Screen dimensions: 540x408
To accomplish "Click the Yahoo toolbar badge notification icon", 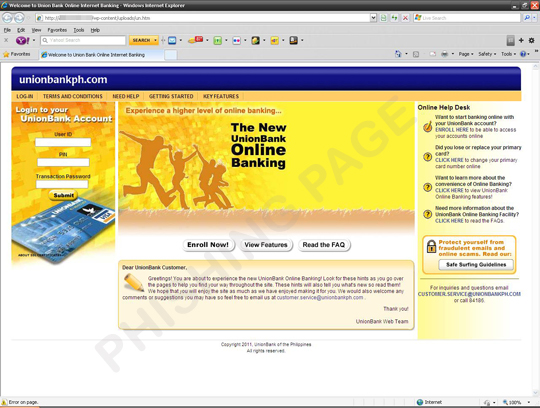I will [x=196, y=40].
